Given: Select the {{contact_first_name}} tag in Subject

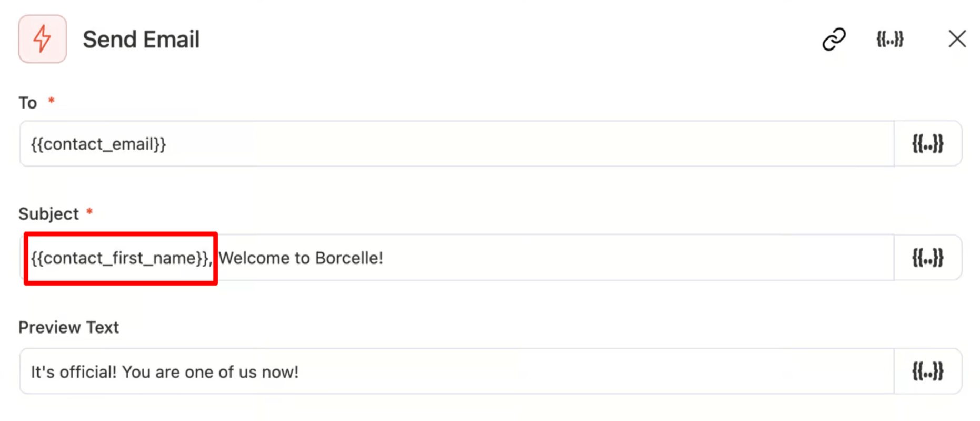Looking at the screenshot, I should [120, 258].
